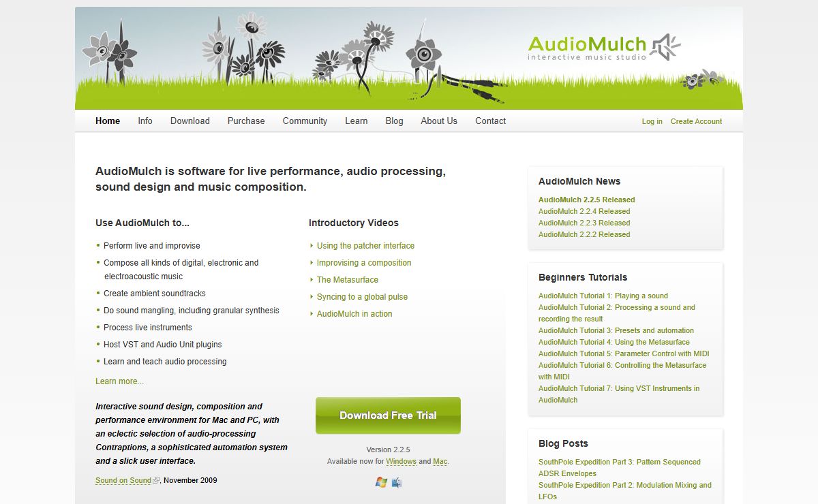Follow the Windows availability link

coord(402,461)
